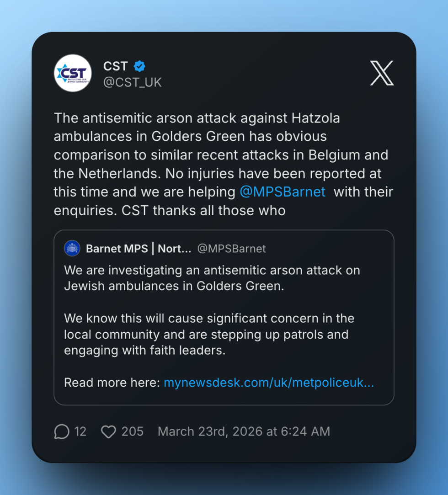448x495 pixels.
Task: Click the March 23rd, 2026 timestamp
Action: tap(244, 431)
